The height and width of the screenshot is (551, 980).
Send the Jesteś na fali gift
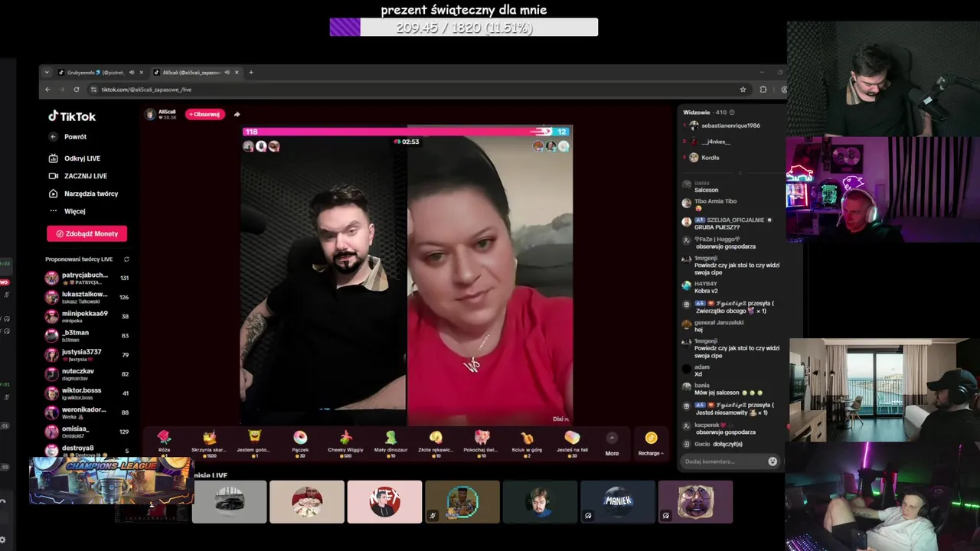tap(572, 442)
